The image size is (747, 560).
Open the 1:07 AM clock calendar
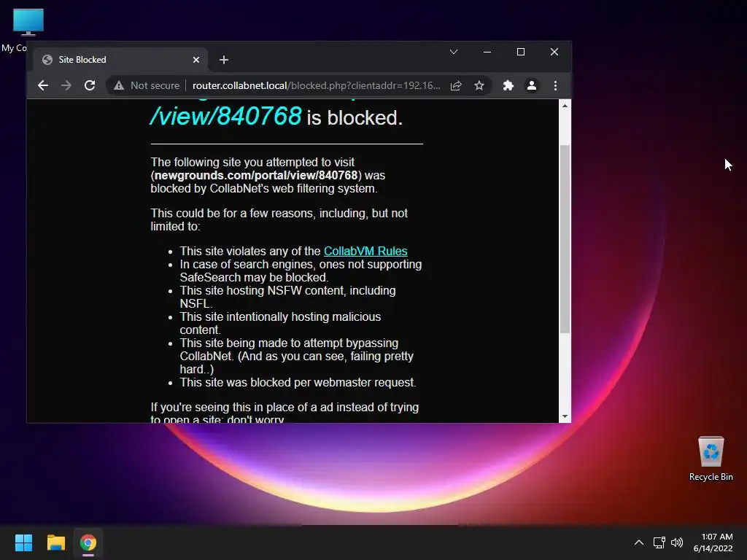tap(713, 542)
